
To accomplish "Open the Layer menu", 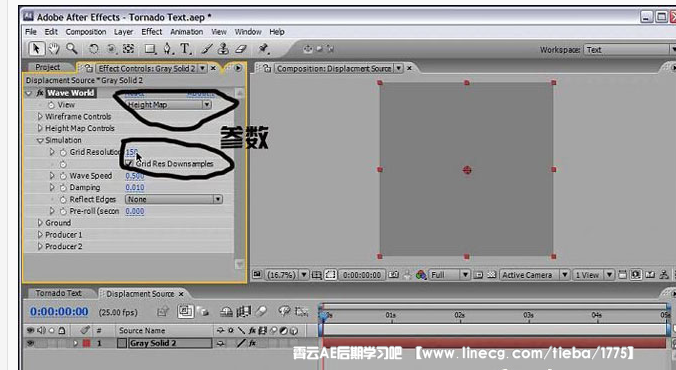I will [x=123, y=32].
